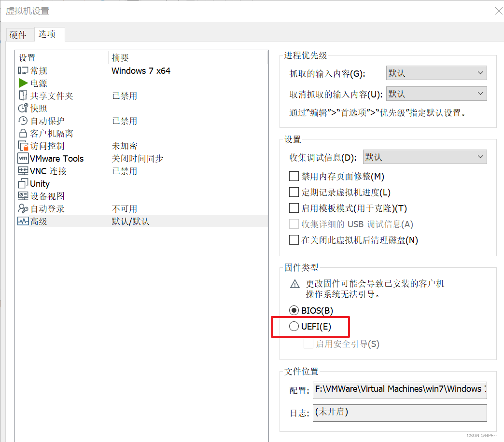Select the 快照 row label

39,108
